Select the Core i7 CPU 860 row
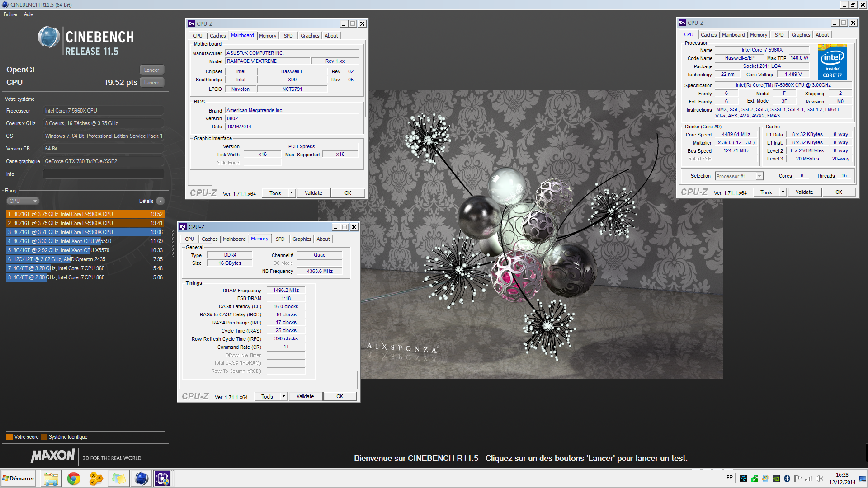 click(85, 277)
